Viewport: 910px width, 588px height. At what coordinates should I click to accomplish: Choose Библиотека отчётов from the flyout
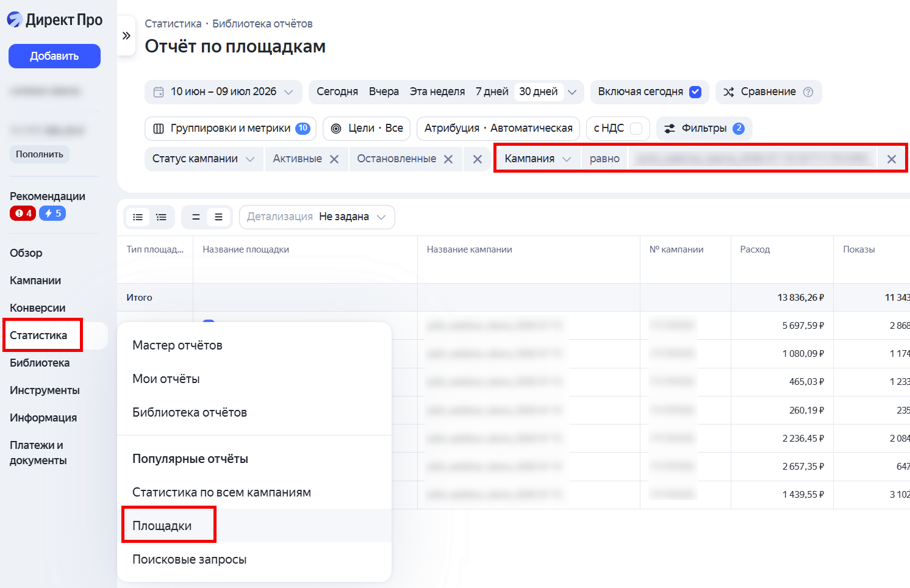(254, 412)
